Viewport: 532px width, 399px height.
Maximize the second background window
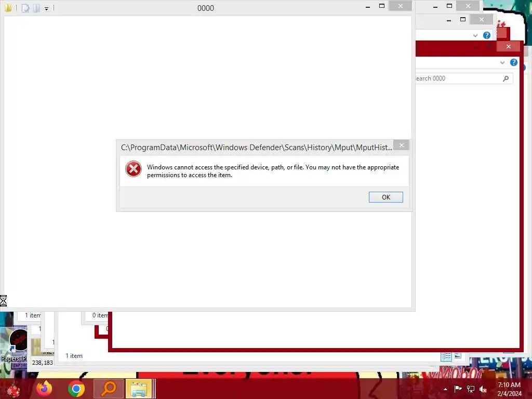463,19
